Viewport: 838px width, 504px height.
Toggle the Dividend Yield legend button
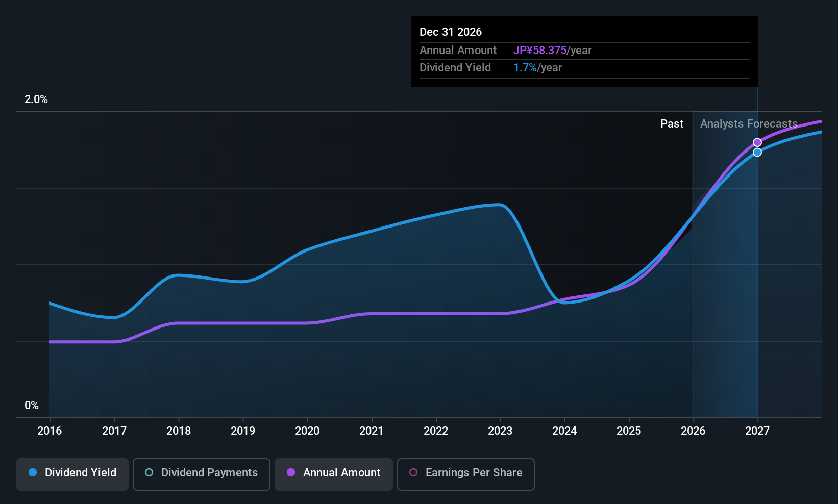coord(72,474)
